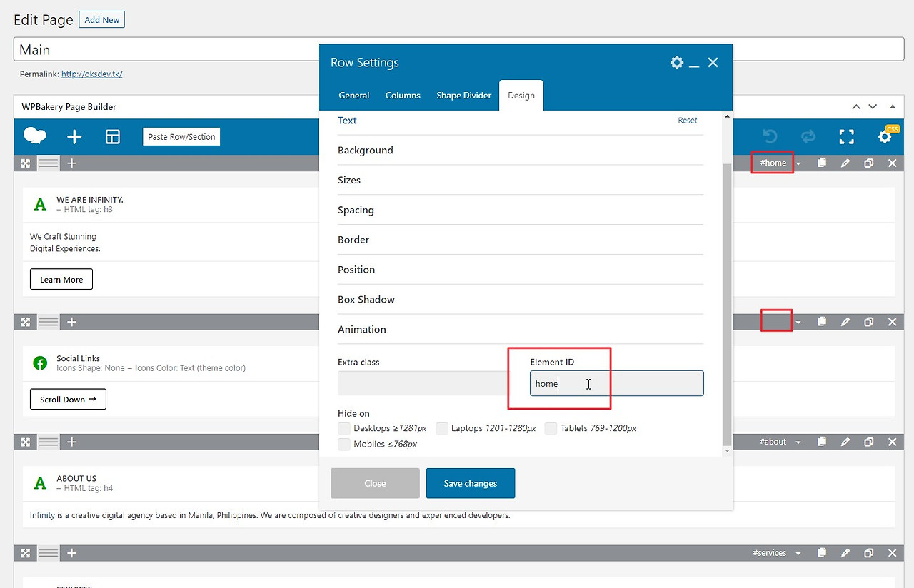Open the gear menu in Row Settings header
914x588 pixels.
point(677,63)
